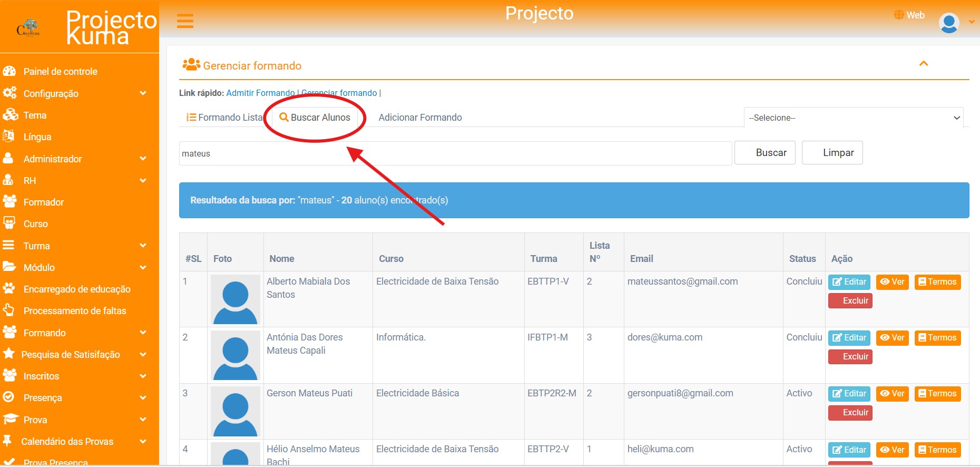Viewport: 980px width, 467px height.
Task: Click the Língua language icon in sidebar
Action: (9, 137)
